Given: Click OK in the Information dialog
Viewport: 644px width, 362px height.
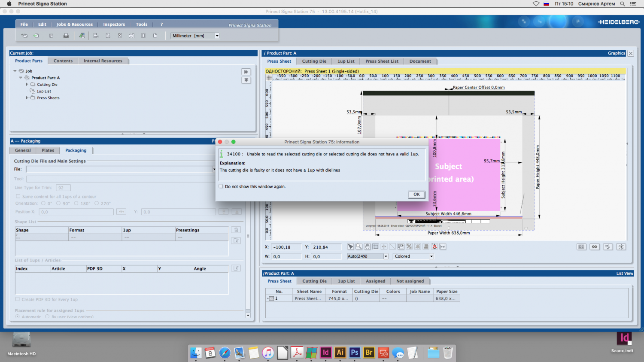Looking at the screenshot, I should click(x=416, y=195).
